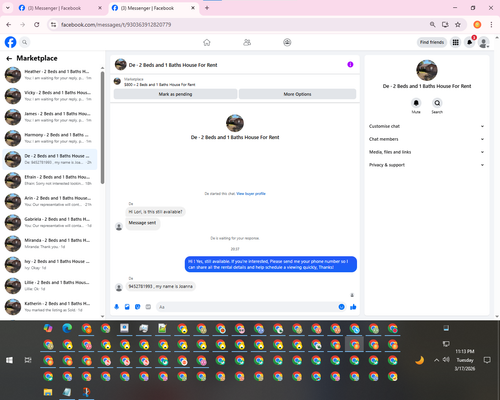Open Vicky conversation in list
The width and height of the screenshot is (500, 400).
tap(50, 96)
